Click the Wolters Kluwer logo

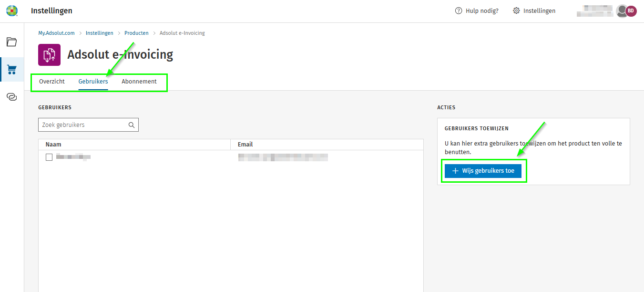12,10
